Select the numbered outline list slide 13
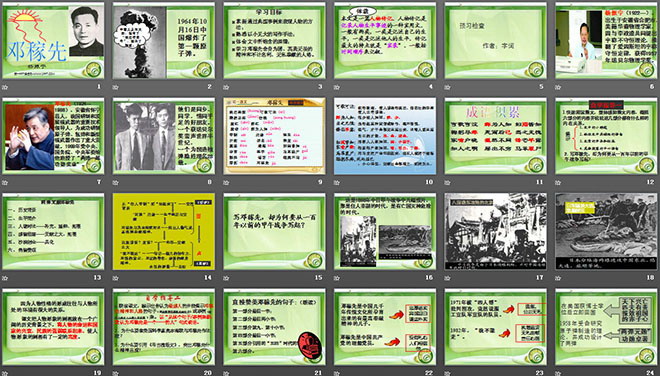The width and height of the screenshot is (660, 376). tap(53, 232)
